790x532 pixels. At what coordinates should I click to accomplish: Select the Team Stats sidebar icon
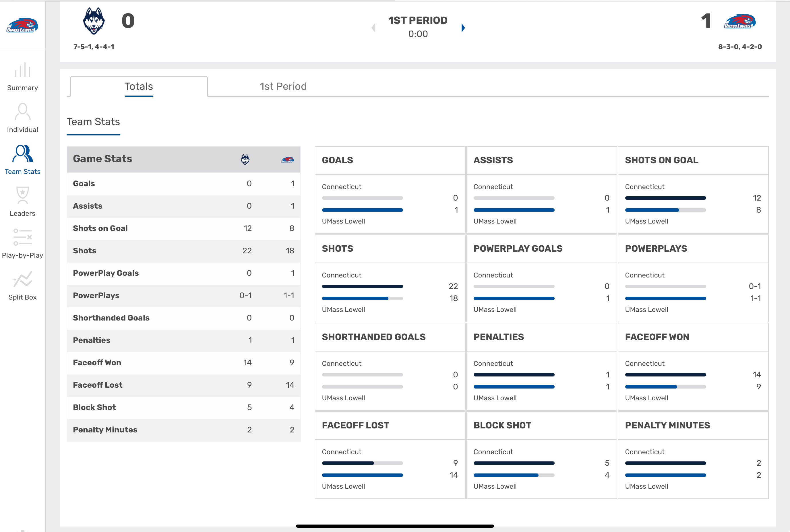[23, 153]
